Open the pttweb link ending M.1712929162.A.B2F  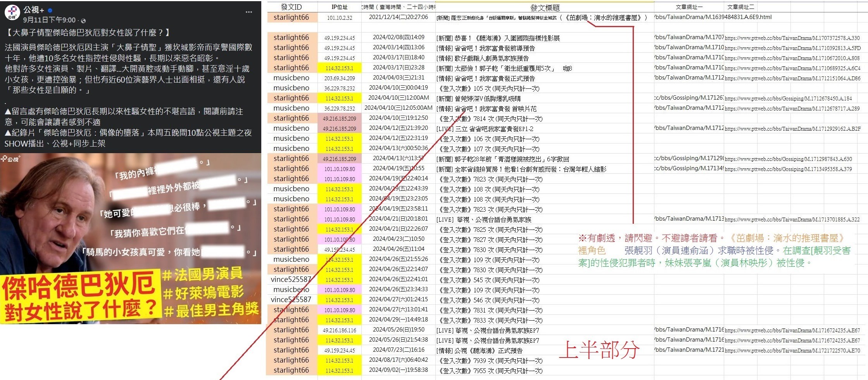[x=792, y=129]
